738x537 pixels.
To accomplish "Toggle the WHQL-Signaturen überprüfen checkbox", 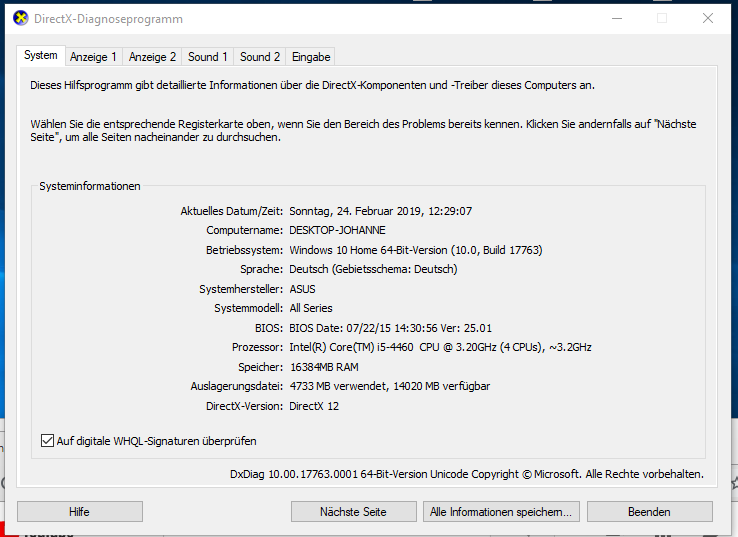I will pyautogui.click(x=47, y=441).
